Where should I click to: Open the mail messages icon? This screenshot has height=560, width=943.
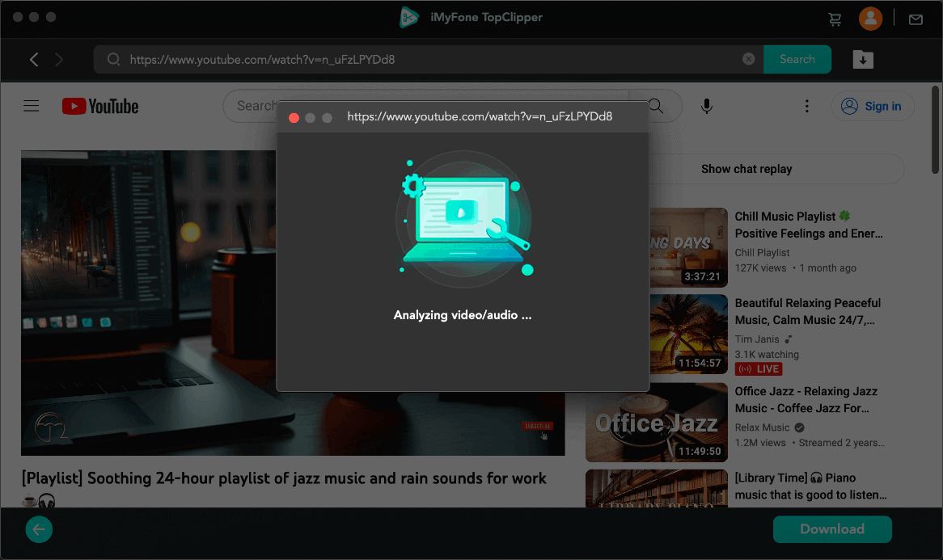pos(916,19)
